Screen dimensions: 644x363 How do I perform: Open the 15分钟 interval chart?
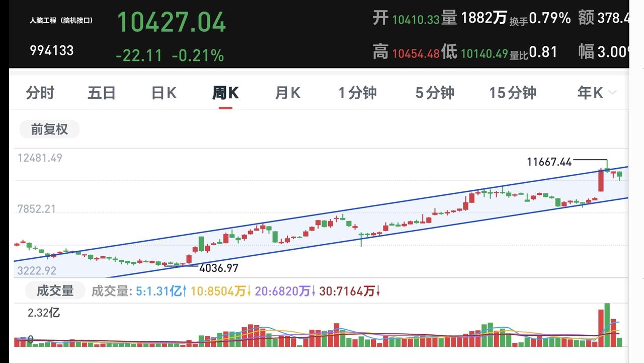[513, 93]
